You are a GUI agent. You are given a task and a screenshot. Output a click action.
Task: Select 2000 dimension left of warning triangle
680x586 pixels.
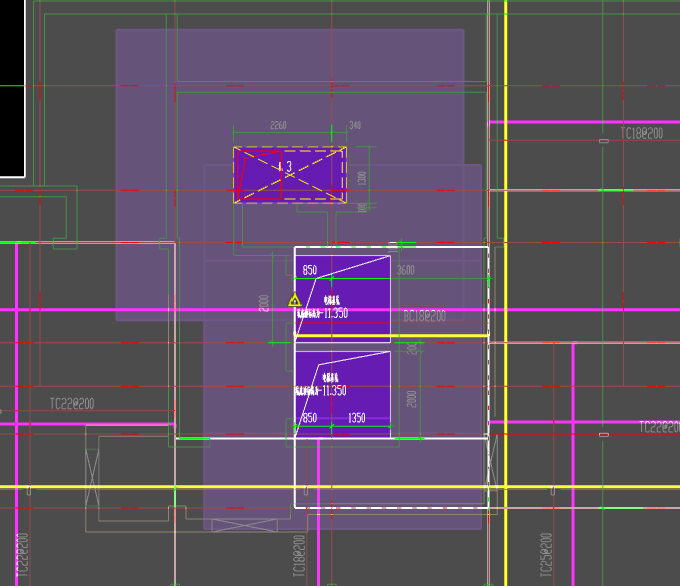click(x=264, y=303)
